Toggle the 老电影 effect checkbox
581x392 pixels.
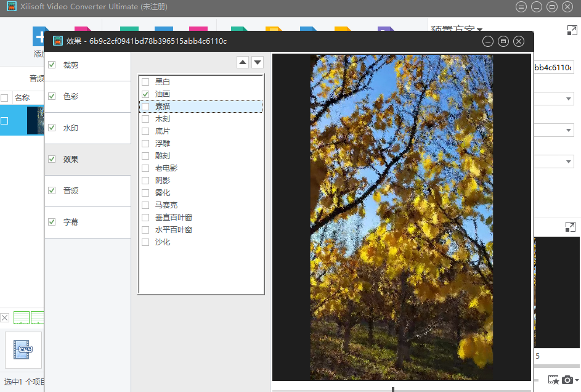point(145,168)
